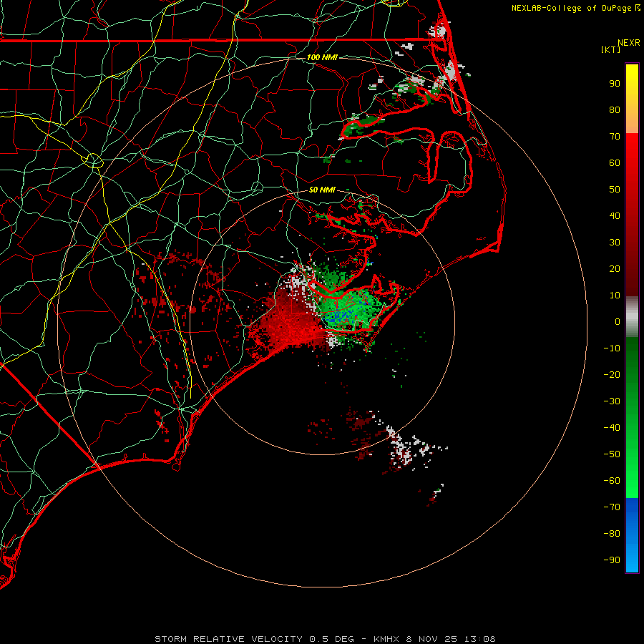Click the -90 knot scale value
Screen dimensions: 644x644
coord(612,560)
